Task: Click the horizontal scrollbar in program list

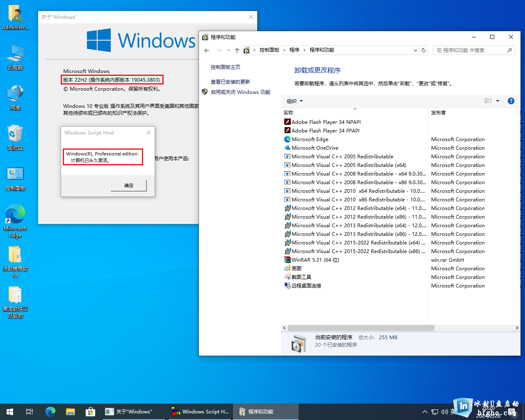Action: tap(361, 328)
